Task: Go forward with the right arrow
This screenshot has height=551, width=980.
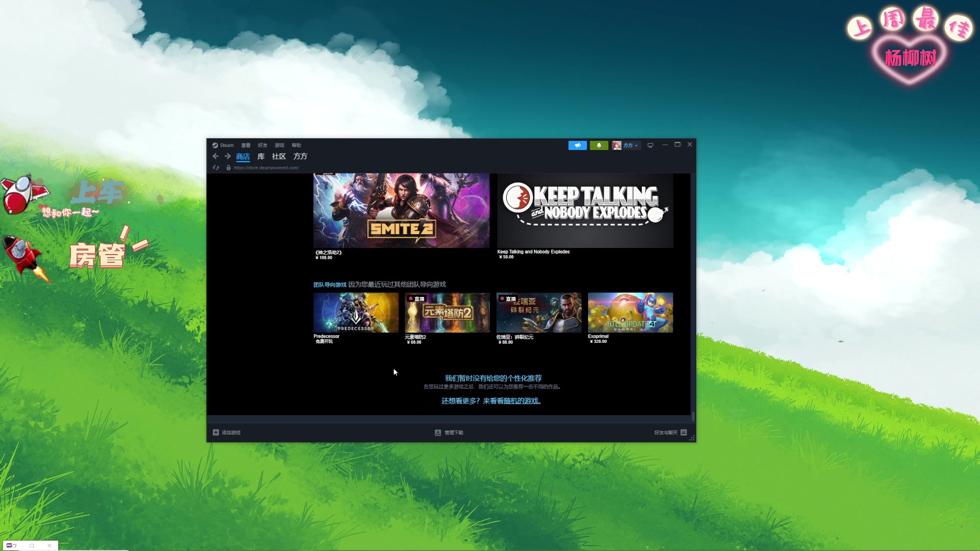Action: tap(228, 157)
